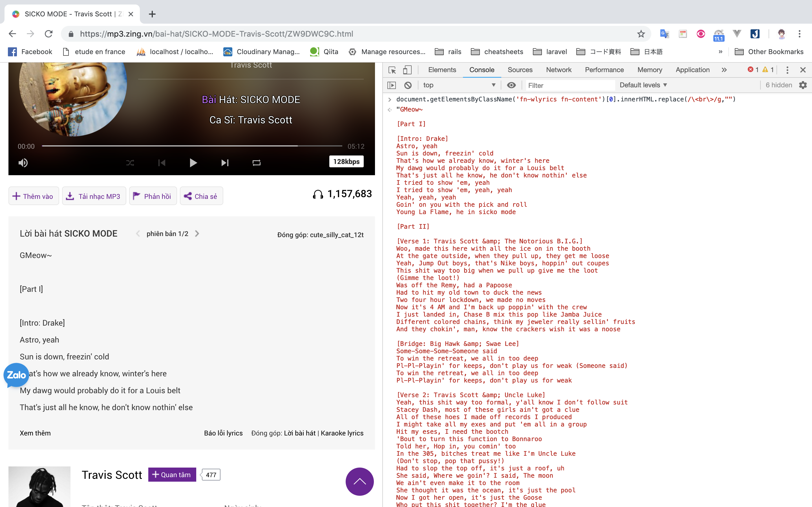Click the playback progress bar

click(192, 146)
